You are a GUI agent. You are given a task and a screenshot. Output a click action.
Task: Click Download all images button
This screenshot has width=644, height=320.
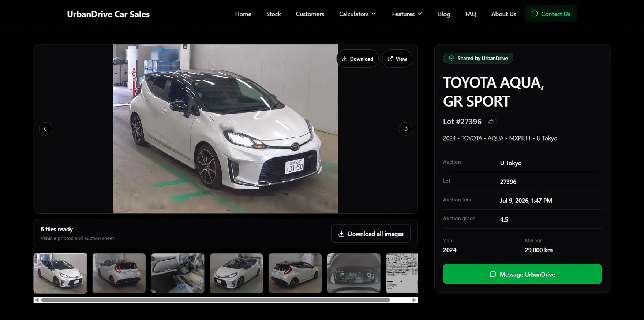click(371, 234)
